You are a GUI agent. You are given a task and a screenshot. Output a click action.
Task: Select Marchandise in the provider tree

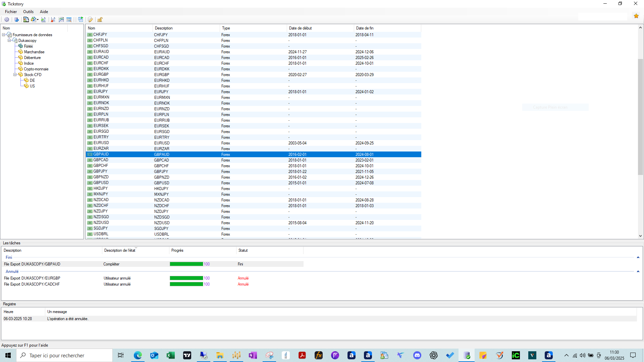point(34,52)
